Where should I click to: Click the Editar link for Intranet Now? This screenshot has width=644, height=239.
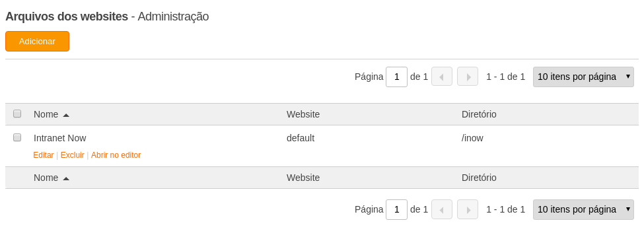click(x=44, y=154)
